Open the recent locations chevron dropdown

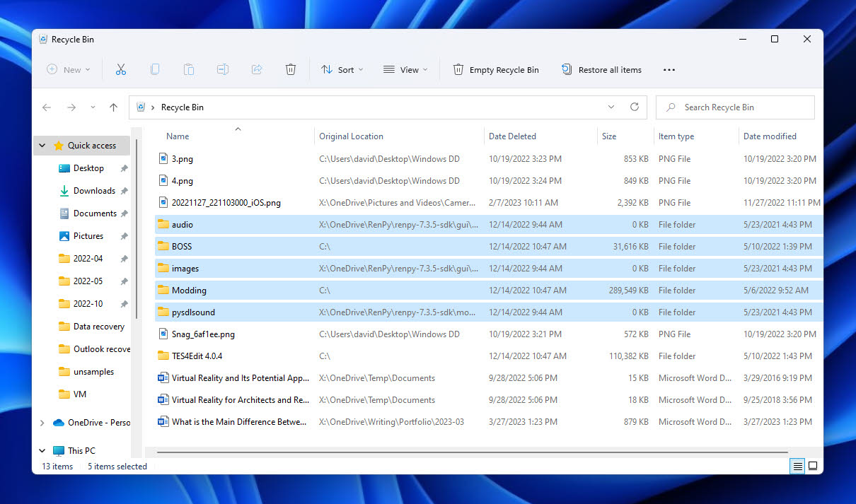(93, 107)
